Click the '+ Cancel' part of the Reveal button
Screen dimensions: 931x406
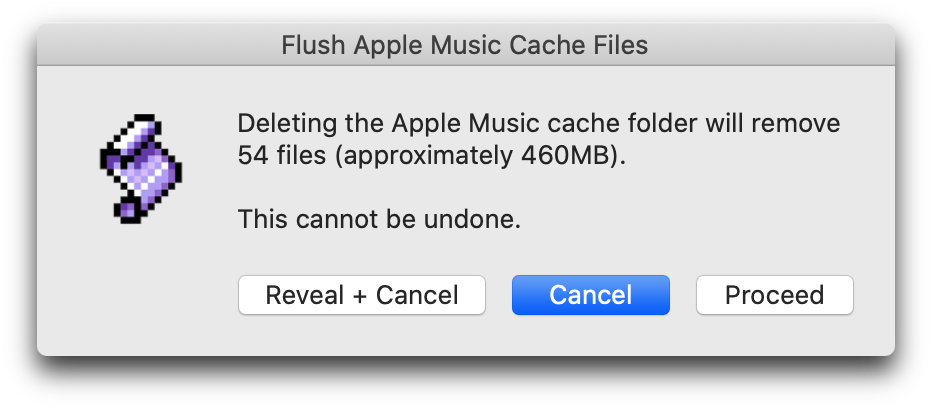pyautogui.click(x=405, y=295)
